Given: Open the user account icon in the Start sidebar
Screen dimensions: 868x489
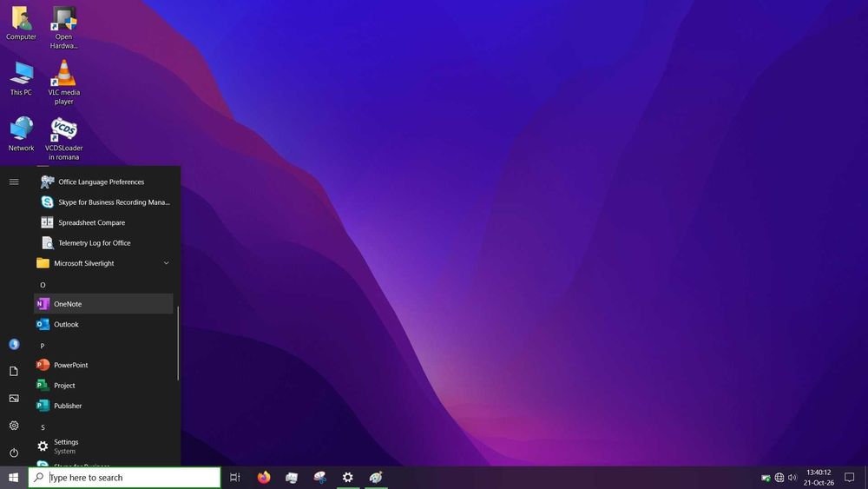Looking at the screenshot, I should pyautogui.click(x=14, y=345).
